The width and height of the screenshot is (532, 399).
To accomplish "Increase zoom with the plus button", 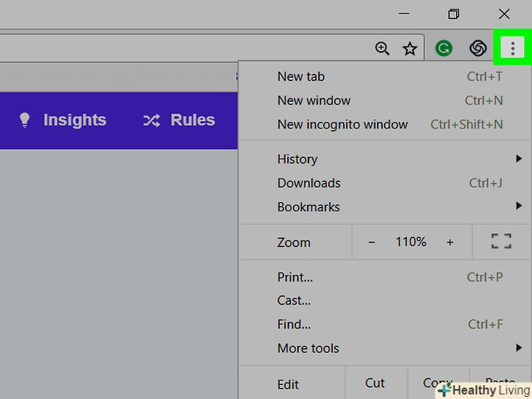I will click(449, 242).
